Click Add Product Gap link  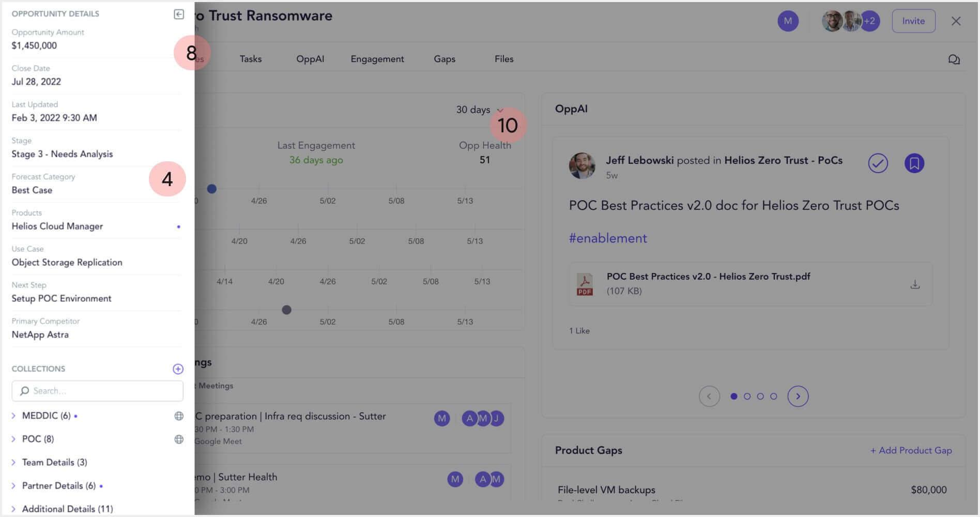[911, 450]
